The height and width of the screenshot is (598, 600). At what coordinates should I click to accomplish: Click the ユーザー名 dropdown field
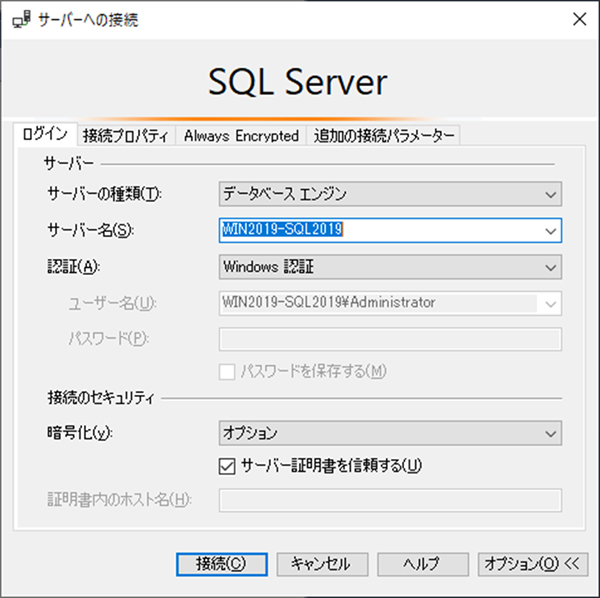[x=380, y=302]
